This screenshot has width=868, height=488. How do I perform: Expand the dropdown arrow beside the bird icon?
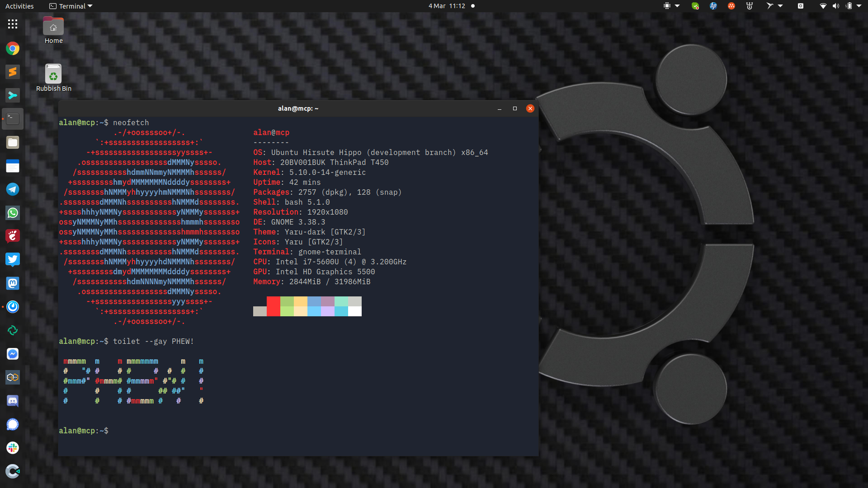coord(780,6)
